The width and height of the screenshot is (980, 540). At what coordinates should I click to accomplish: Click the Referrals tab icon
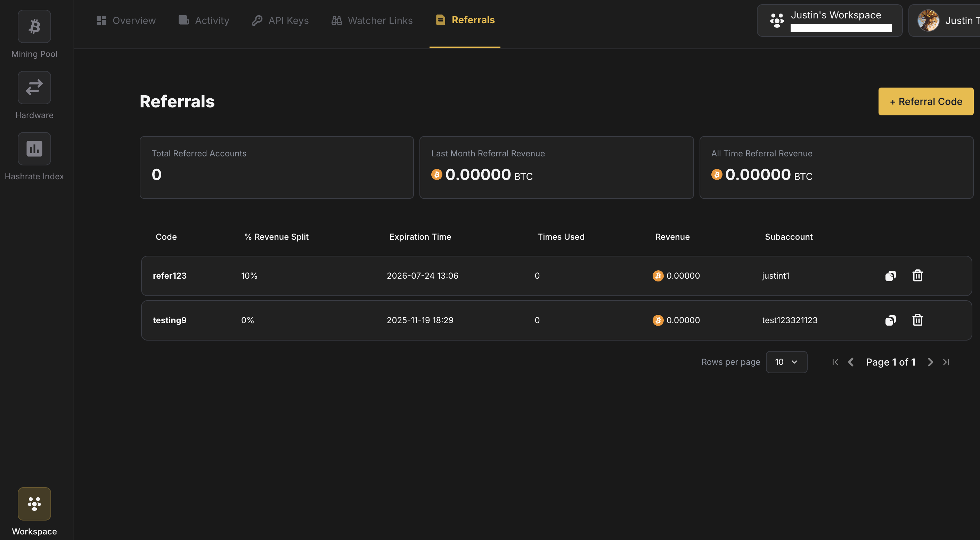click(x=441, y=20)
